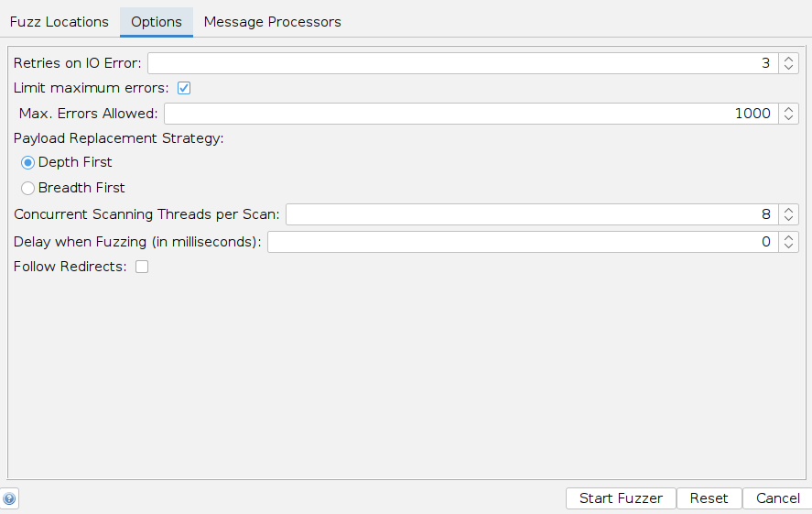Select Depth First strategy
This screenshot has height=514, width=812.
pos(28,162)
